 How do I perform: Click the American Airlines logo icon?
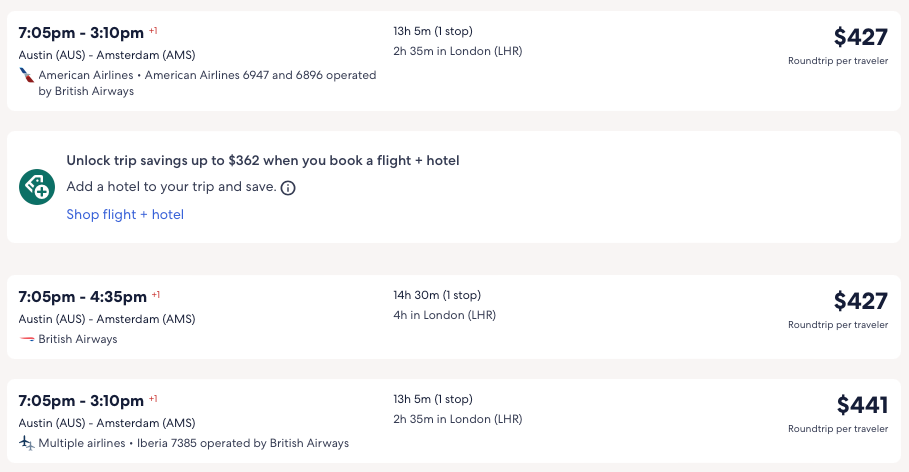click(x=26, y=75)
